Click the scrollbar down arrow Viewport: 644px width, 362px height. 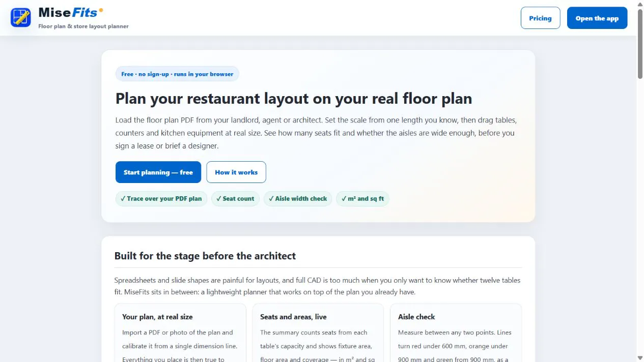point(640,358)
